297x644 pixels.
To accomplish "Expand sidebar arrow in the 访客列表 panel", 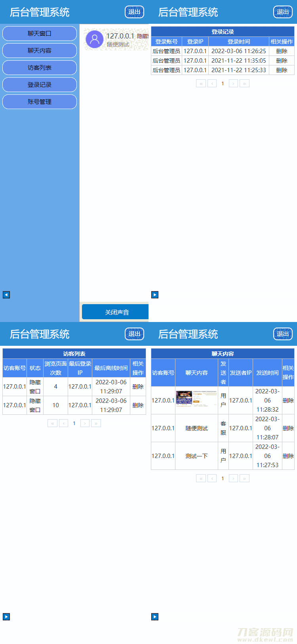I will tap(6, 617).
